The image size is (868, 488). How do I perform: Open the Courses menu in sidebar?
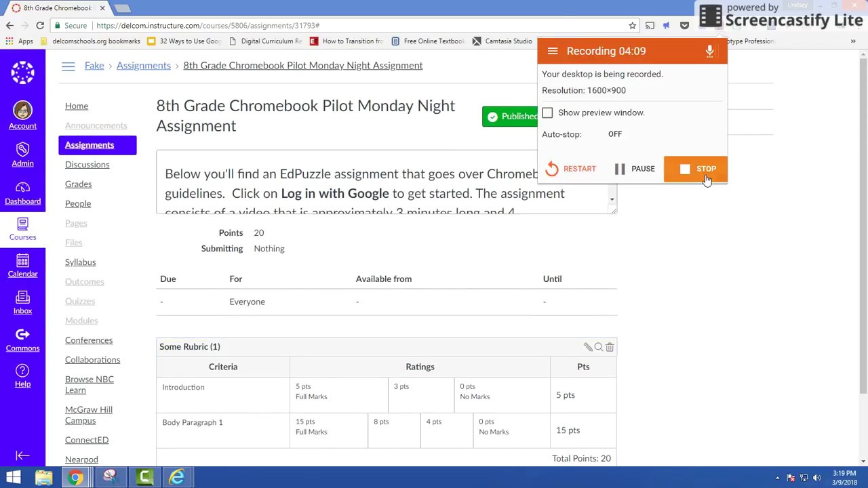[x=22, y=229]
